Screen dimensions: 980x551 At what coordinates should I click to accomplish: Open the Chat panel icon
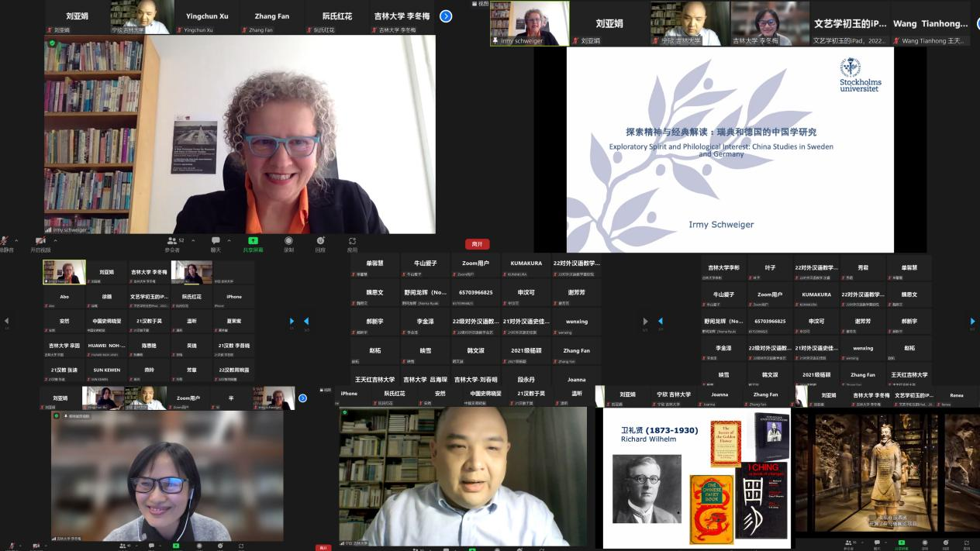pos(216,241)
